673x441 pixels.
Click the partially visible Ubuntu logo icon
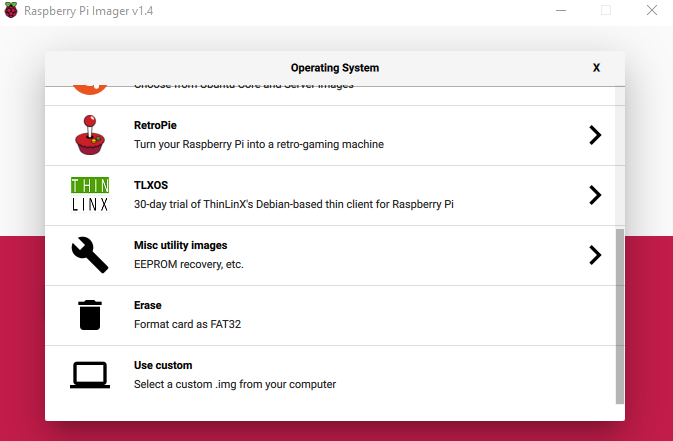coord(90,90)
